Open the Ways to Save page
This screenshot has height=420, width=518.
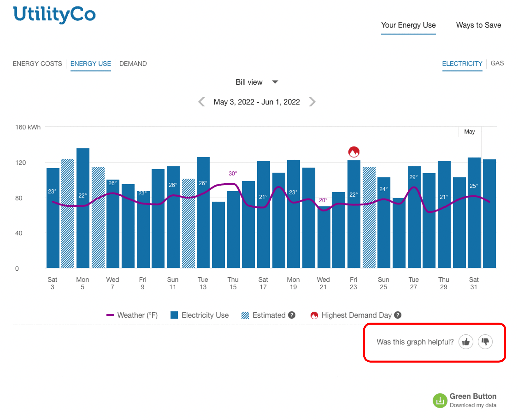click(479, 25)
